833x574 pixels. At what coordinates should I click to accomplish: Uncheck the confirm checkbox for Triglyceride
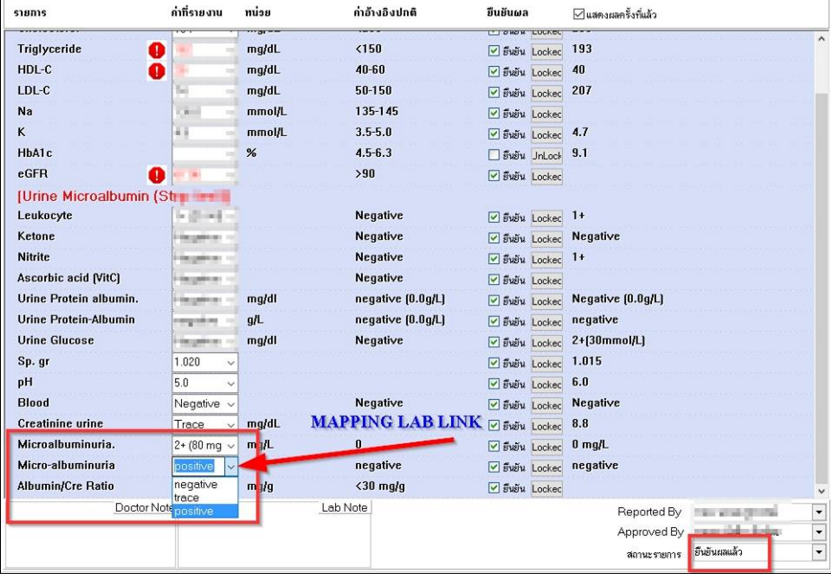tap(494, 50)
